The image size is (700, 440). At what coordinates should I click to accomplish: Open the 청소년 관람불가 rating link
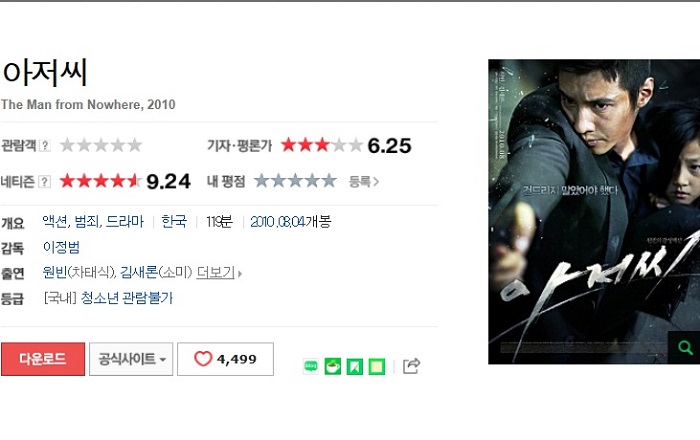pyautogui.click(x=127, y=298)
